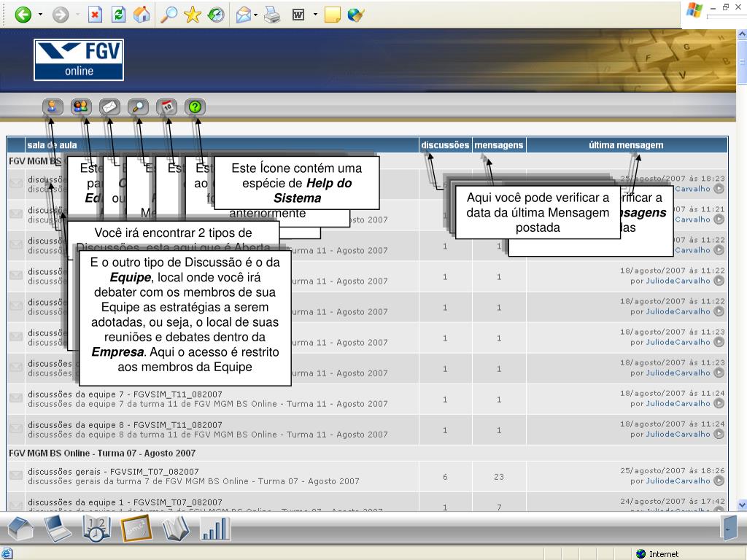This screenshot has width=747, height=560.
Task: Open the forum search magnifier icon
Action: tap(137, 107)
